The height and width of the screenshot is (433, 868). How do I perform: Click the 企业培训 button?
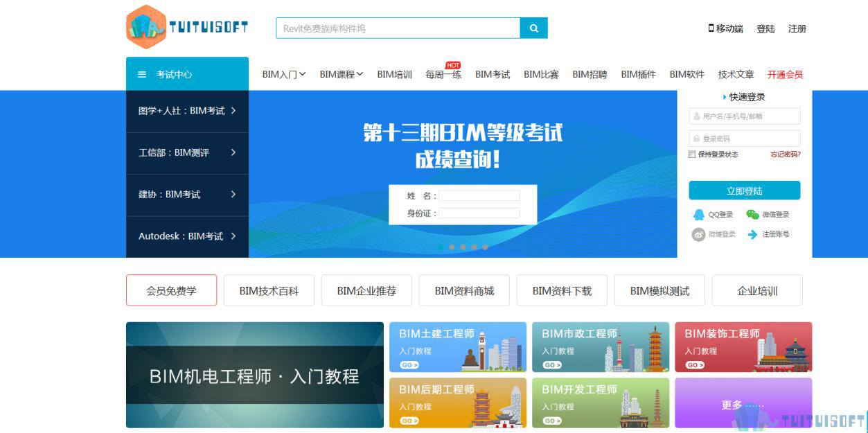click(x=757, y=290)
